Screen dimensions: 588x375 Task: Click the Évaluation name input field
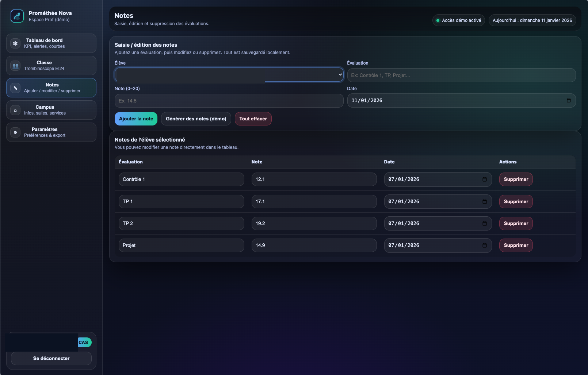(x=461, y=75)
